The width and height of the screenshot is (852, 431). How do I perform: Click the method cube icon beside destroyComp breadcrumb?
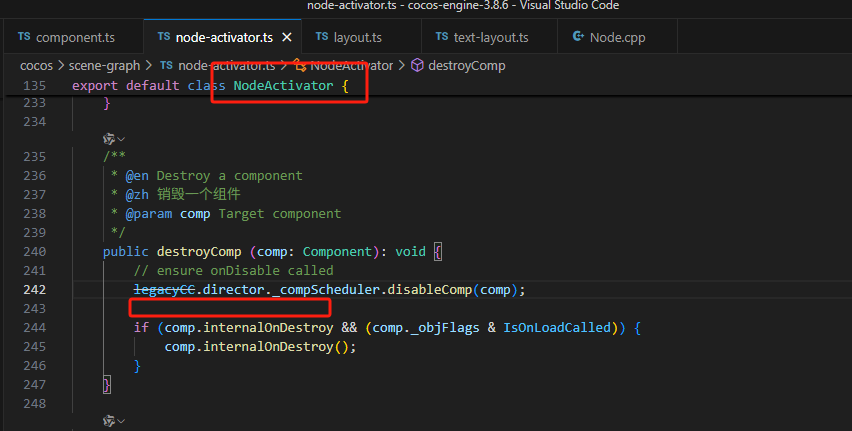[417, 65]
